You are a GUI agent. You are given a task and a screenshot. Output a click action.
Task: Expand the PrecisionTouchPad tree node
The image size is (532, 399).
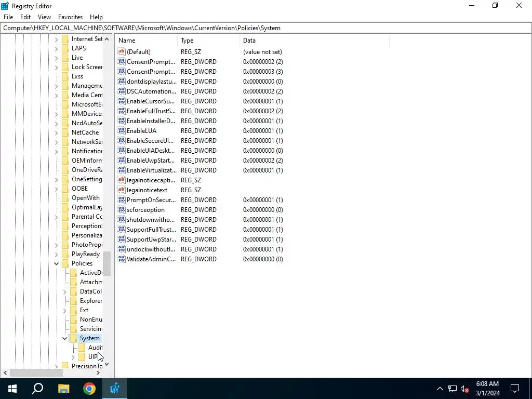pyautogui.click(x=56, y=366)
